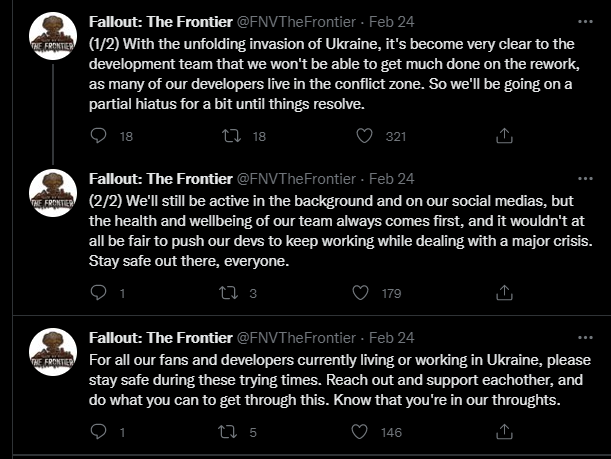Share the 'For all our fans' tweet
The width and height of the screenshot is (611, 459).
pyautogui.click(x=504, y=432)
